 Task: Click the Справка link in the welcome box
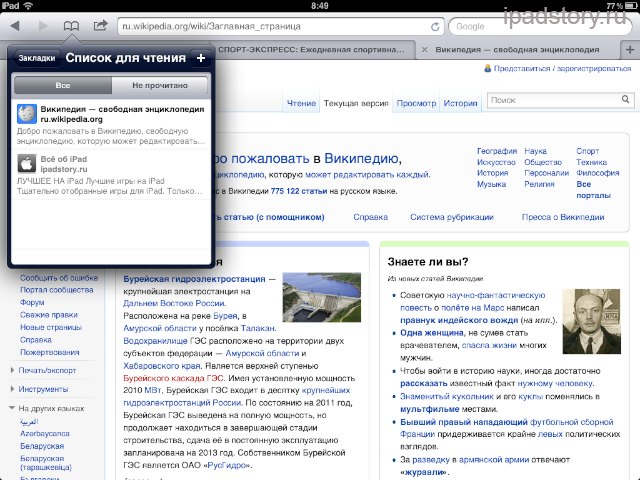(x=370, y=217)
